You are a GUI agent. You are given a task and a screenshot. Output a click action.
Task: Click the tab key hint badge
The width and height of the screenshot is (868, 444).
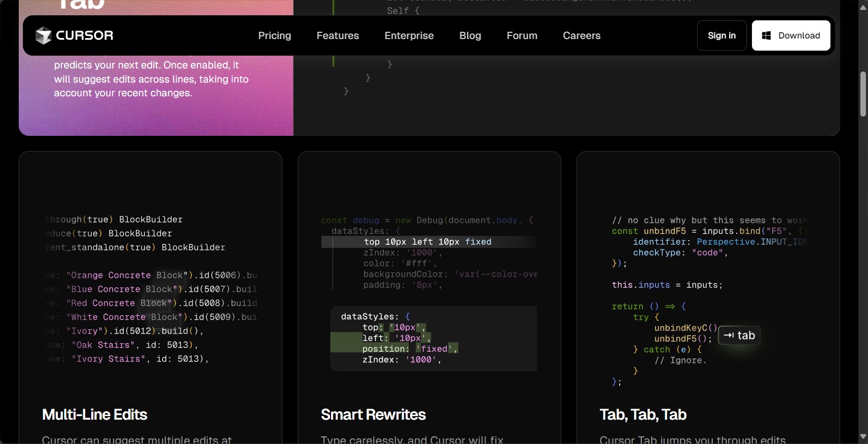coord(739,335)
